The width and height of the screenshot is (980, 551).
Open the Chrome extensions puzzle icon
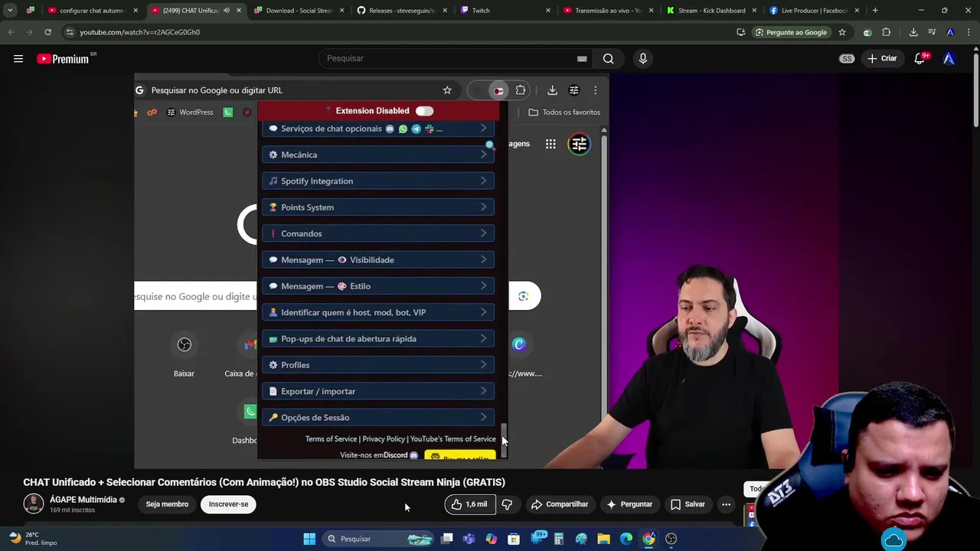pyautogui.click(x=887, y=32)
